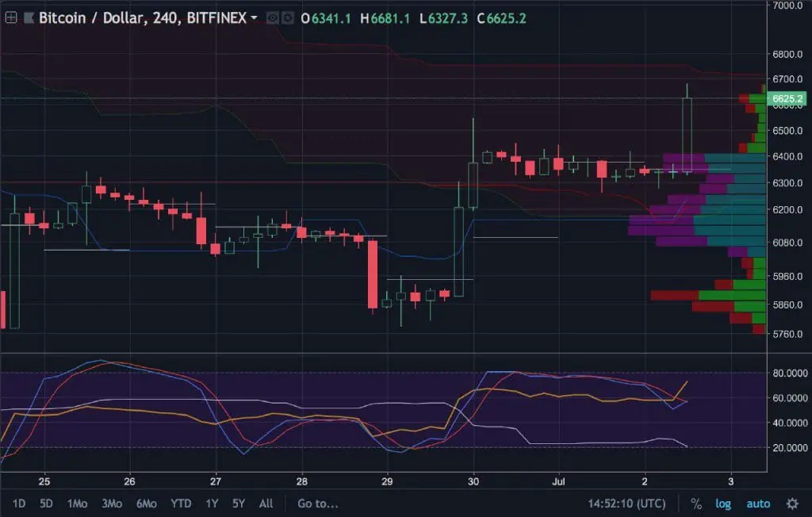Select the 3Mo timeframe
The height and width of the screenshot is (517, 812).
point(111,504)
